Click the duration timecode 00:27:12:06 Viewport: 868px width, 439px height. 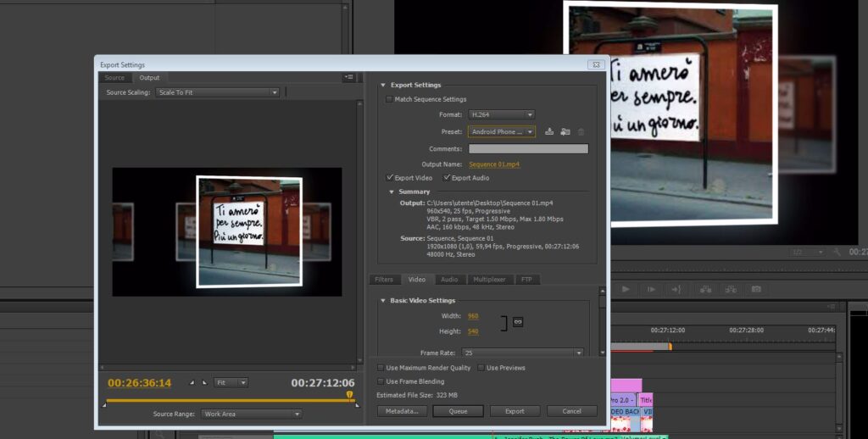323,382
